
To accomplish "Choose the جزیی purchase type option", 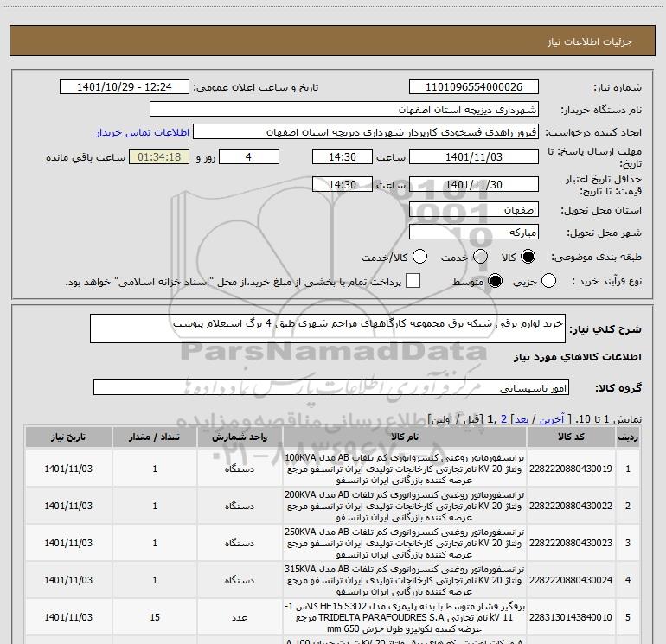I will (x=548, y=281).
